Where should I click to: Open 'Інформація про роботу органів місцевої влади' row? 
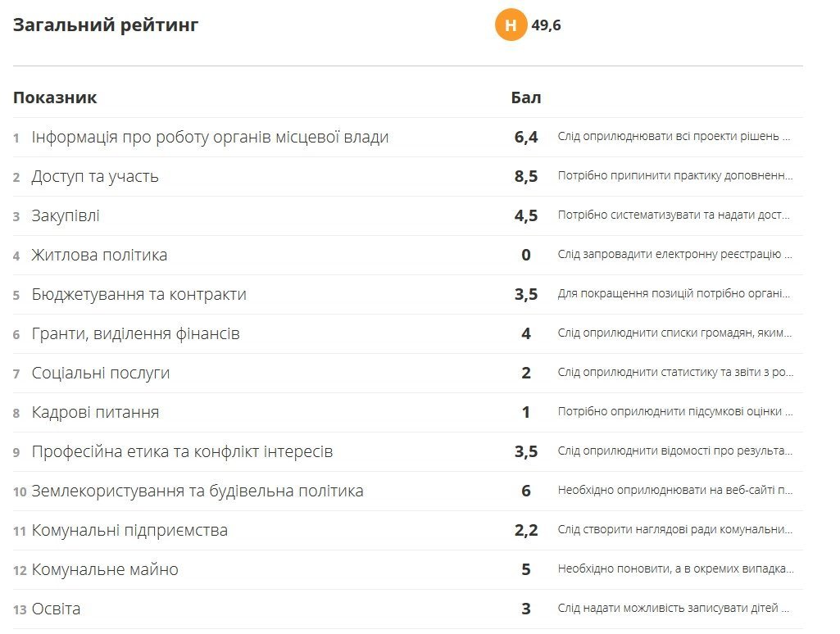coord(210,138)
